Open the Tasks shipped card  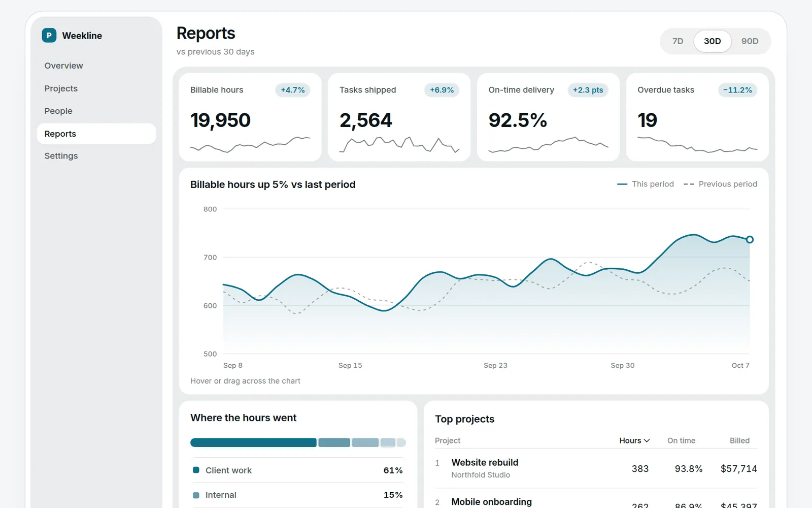(x=399, y=117)
